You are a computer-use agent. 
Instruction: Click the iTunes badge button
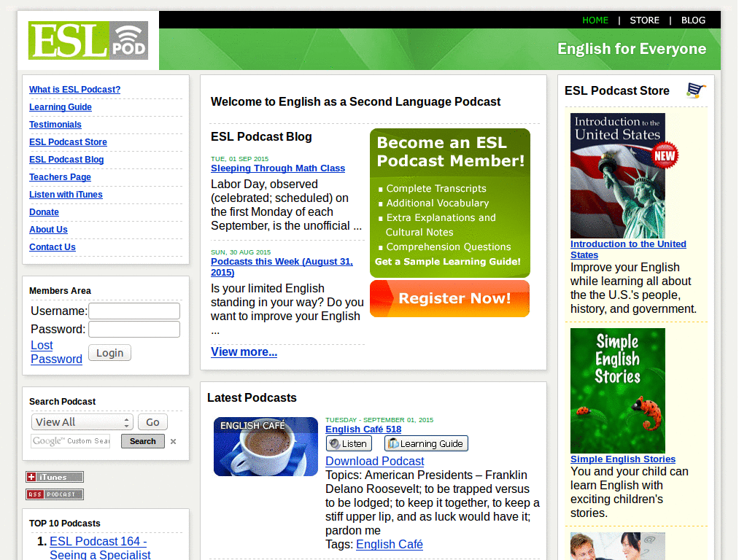point(55,477)
